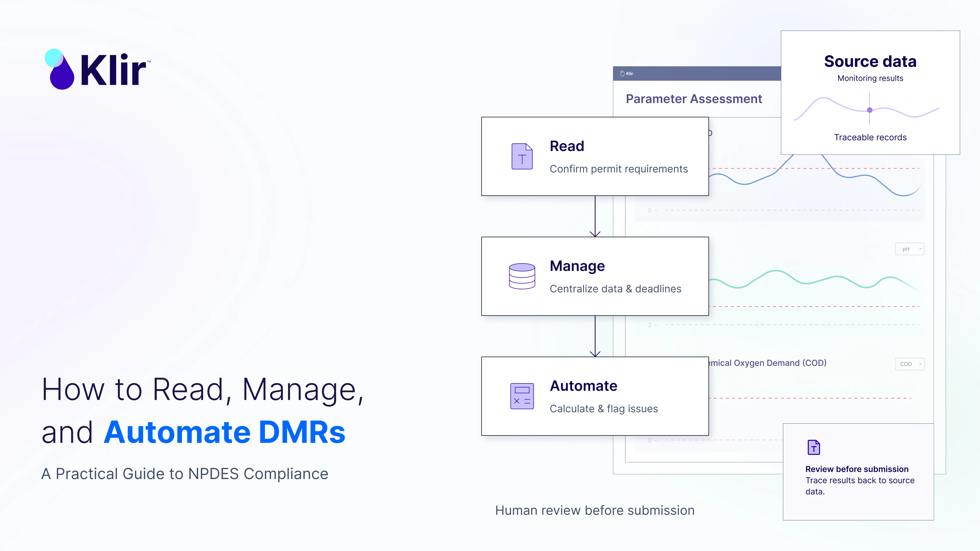Click the Manage card database icon
Image resolution: width=980 pixels, height=551 pixels.
[x=522, y=276]
